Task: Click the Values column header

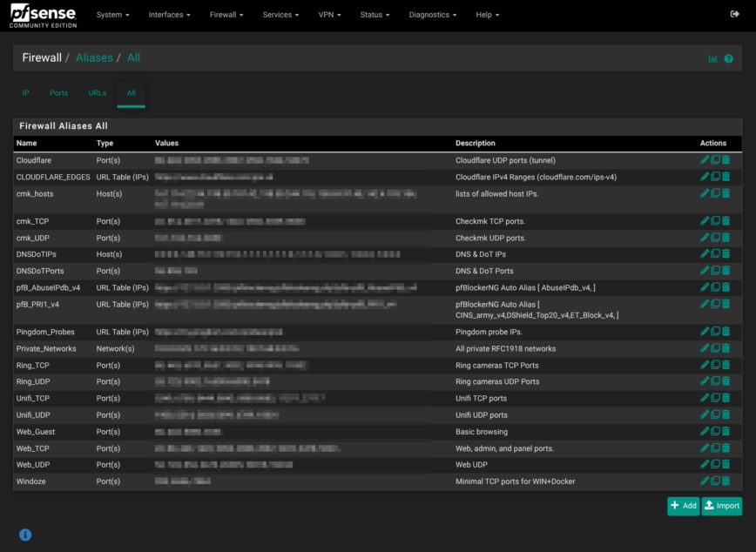Action: pos(167,143)
